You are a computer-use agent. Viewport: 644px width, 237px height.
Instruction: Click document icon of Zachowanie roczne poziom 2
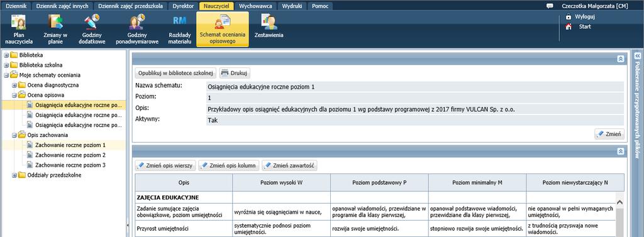(x=30, y=155)
